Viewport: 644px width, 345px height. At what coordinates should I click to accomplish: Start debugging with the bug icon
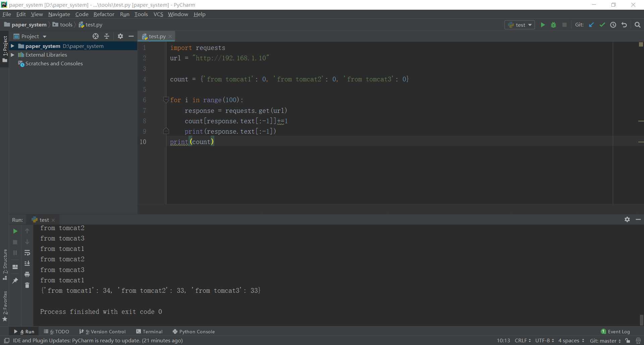[x=553, y=25]
